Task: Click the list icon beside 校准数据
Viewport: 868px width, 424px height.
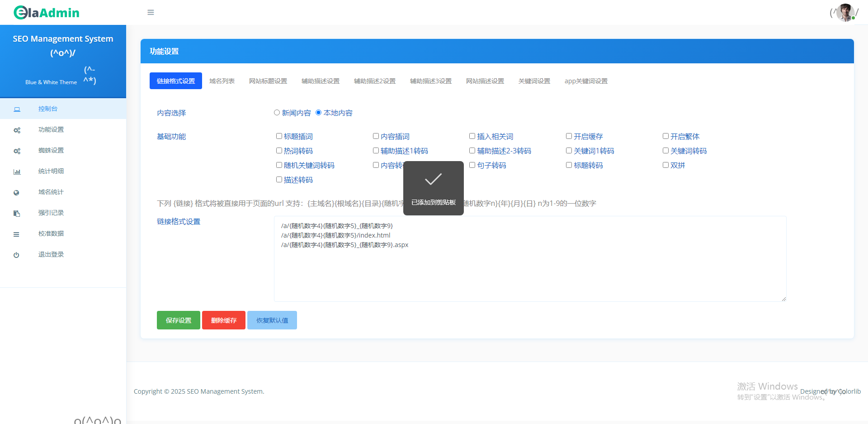Action: pos(16,234)
